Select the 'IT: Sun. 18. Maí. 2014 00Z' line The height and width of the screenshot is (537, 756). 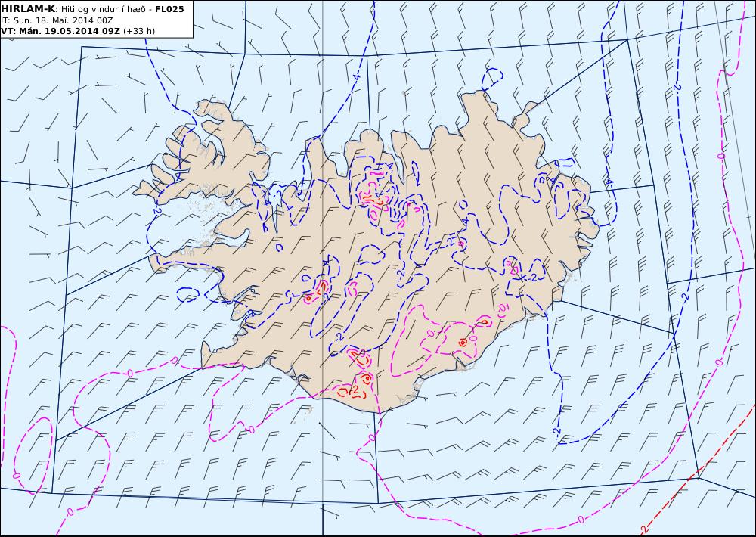coord(58,20)
